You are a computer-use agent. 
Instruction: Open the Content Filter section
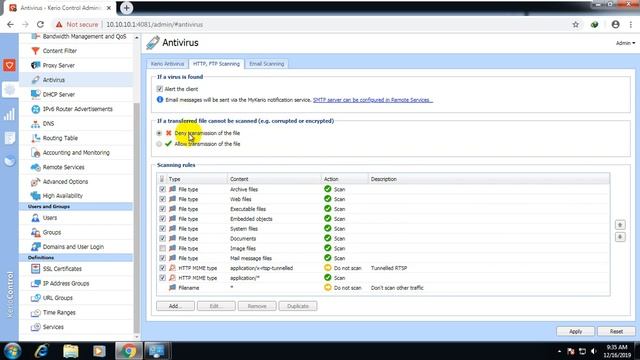coord(60,51)
